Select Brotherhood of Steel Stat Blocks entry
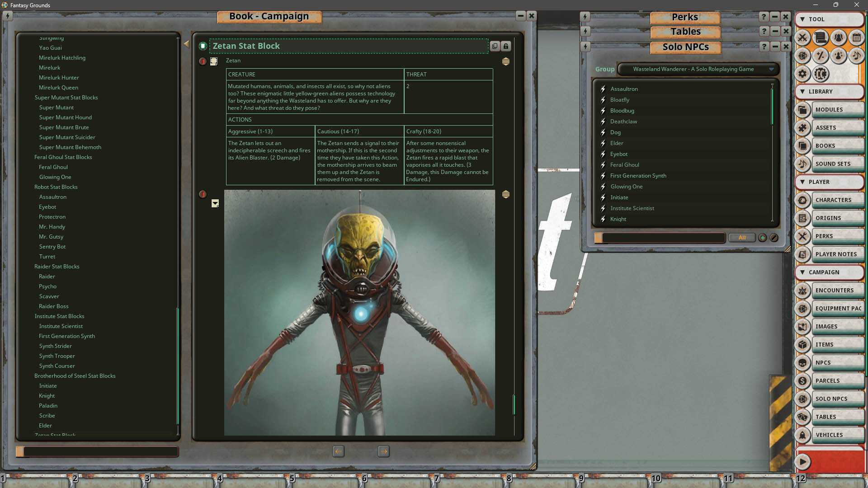The width and height of the screenshot is (868, 488). point(75,376)
